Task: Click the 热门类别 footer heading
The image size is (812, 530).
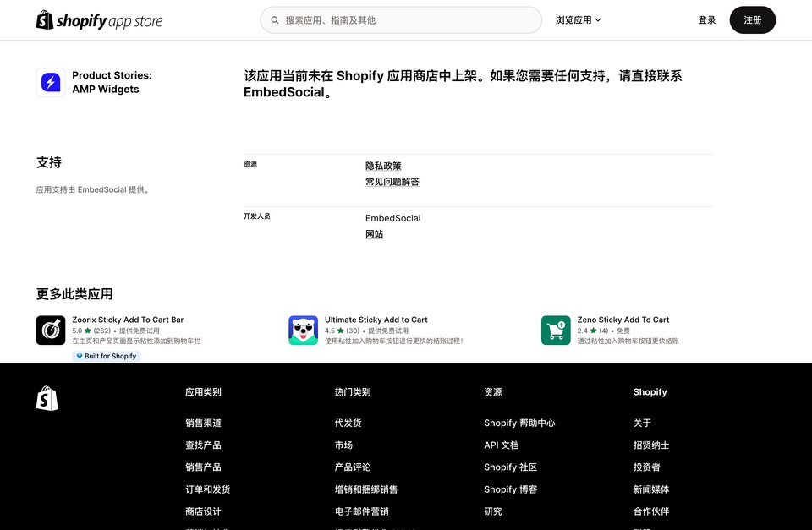Action: pos(352,392)
